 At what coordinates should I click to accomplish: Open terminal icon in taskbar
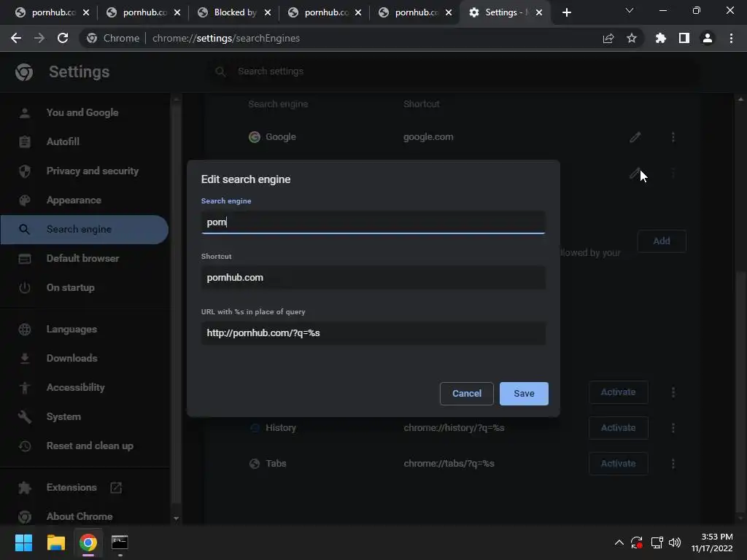click(x=120, y=542)
